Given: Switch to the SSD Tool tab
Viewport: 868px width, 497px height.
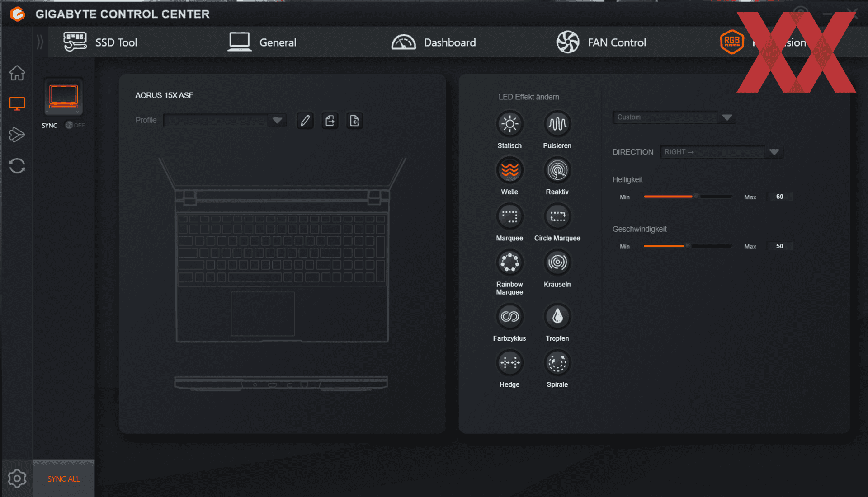Looking at the screenshot, I should click(x=100, y=42).
